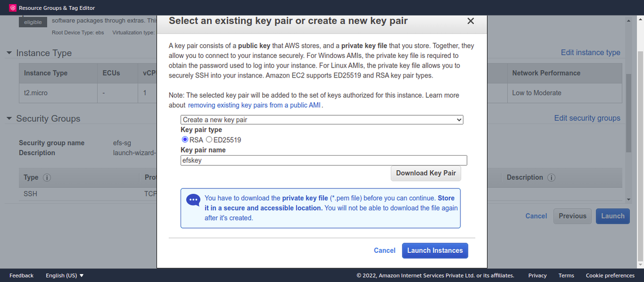
Task: Click the Previous button
Action: 573,216
